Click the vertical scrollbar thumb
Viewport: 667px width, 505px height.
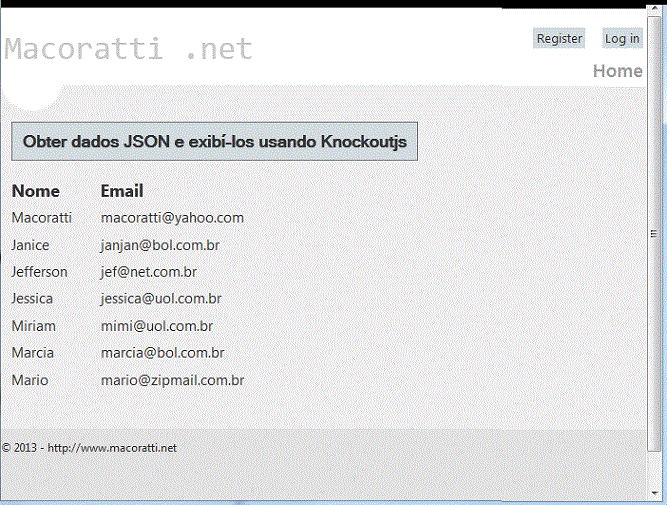coord(655,232)
